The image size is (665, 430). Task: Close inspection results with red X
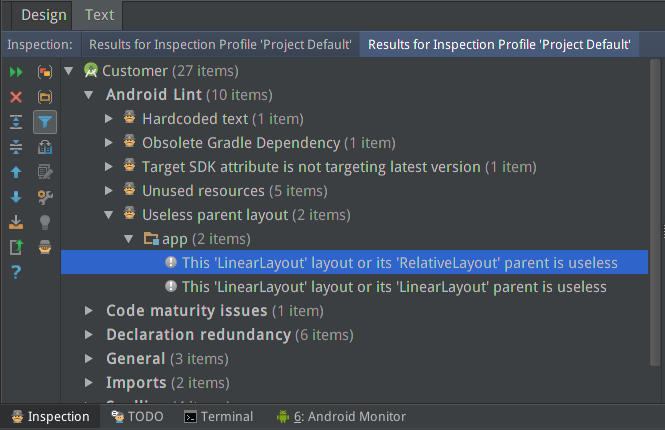[16, 97]
